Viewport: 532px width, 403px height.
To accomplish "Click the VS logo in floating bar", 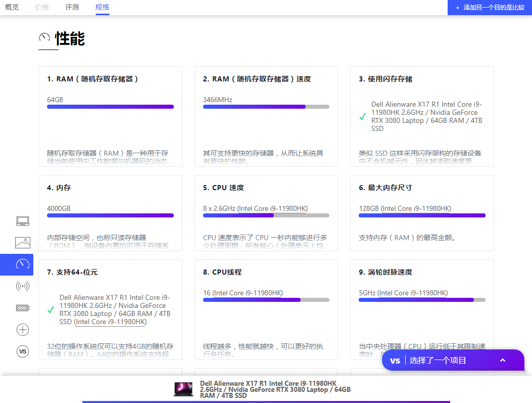I will pos(395,361).
